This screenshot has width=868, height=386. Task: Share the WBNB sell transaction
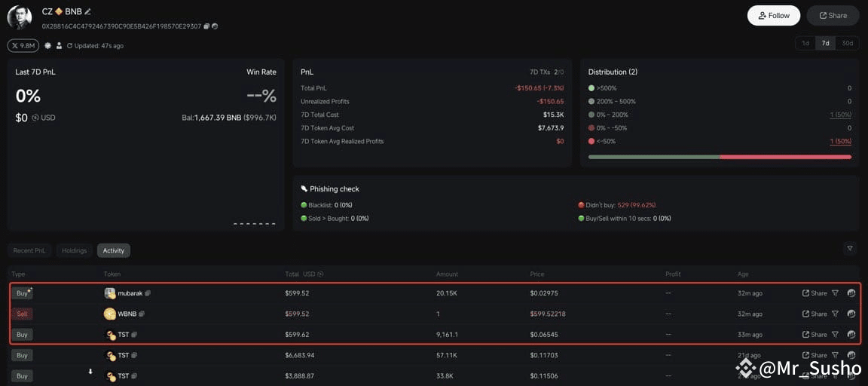815,314
